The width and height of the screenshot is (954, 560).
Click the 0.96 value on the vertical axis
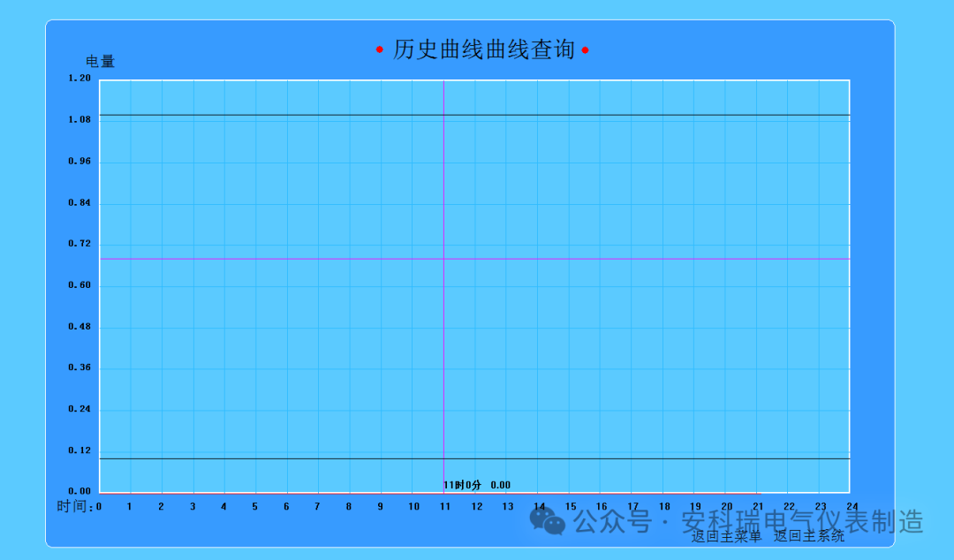tap(79, 162)
